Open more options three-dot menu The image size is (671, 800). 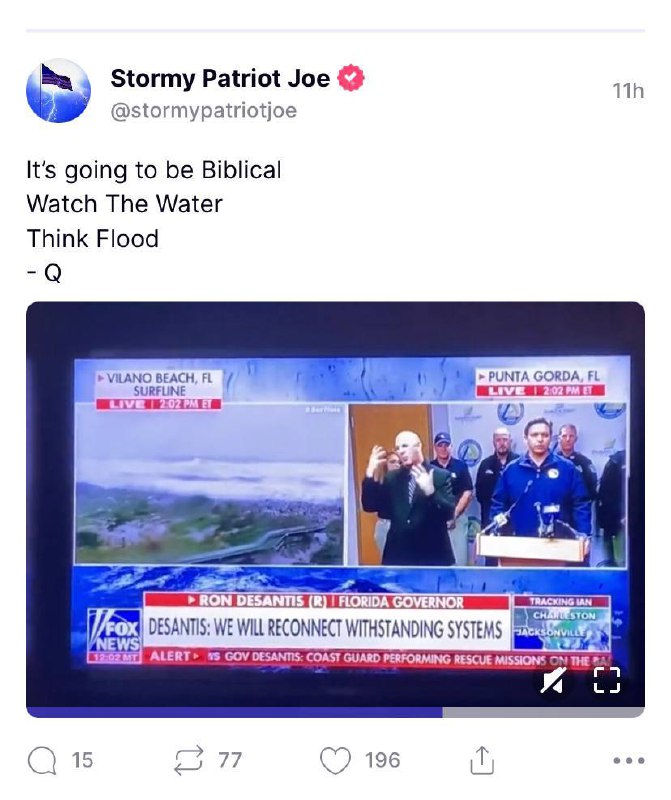[x=628, y=761]
